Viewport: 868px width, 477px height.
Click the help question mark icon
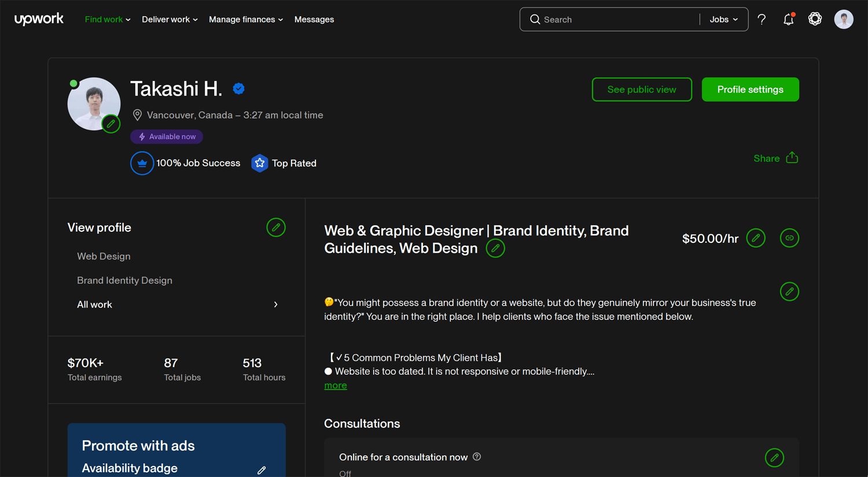click(762, 19)
